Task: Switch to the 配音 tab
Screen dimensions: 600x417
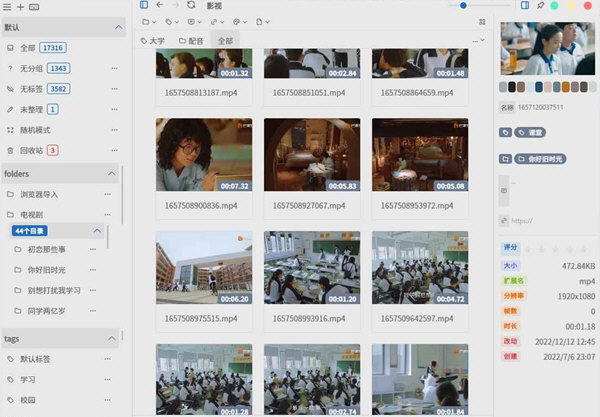Action: click(190, 41)
